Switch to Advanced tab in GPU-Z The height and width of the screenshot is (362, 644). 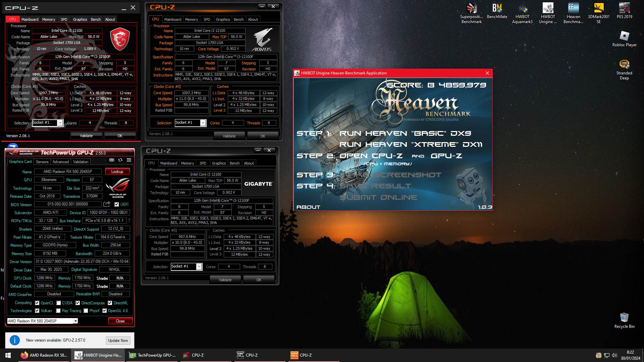coord(61,162)
